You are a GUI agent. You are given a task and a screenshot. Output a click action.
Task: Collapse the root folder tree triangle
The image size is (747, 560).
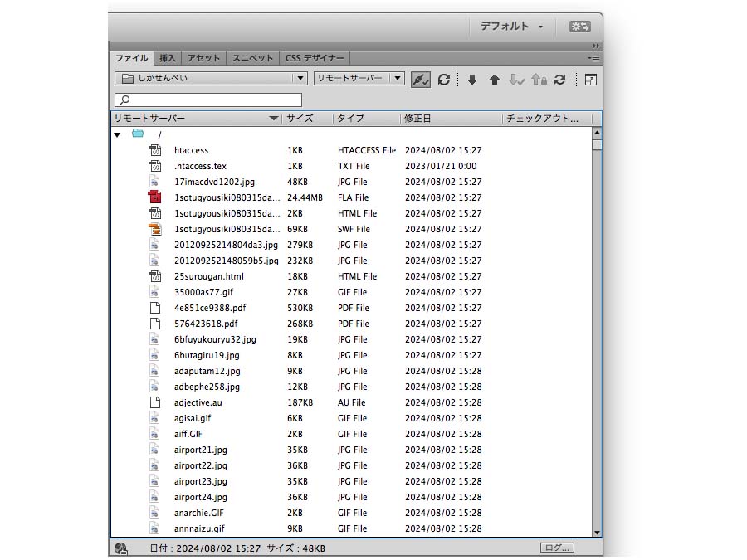[x=117, y=134]
